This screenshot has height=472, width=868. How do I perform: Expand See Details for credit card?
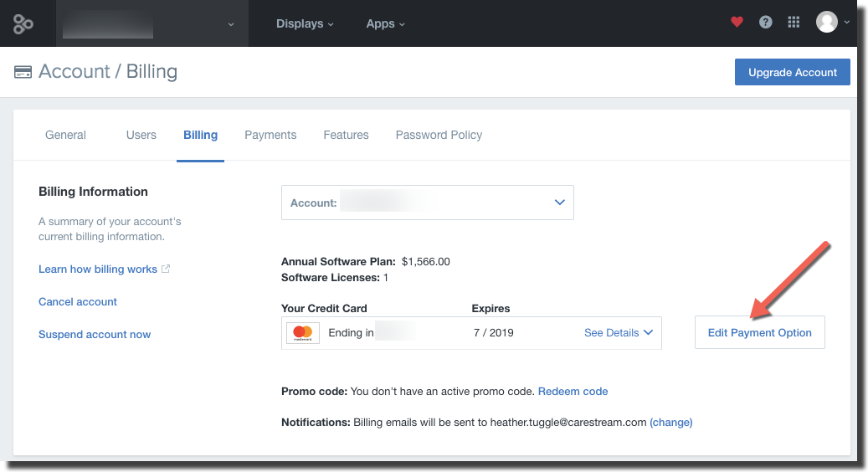point(619,332)
